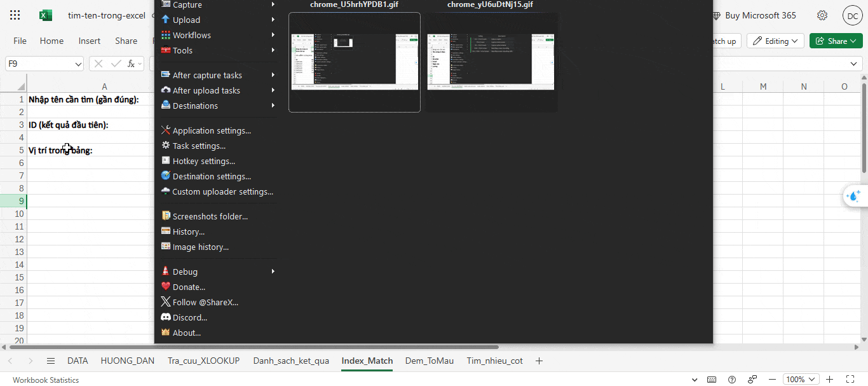Open the Name Box dropdown arrow
Image resolution: width=868 pixels, height=386 pixels.
tap(78, 64)
